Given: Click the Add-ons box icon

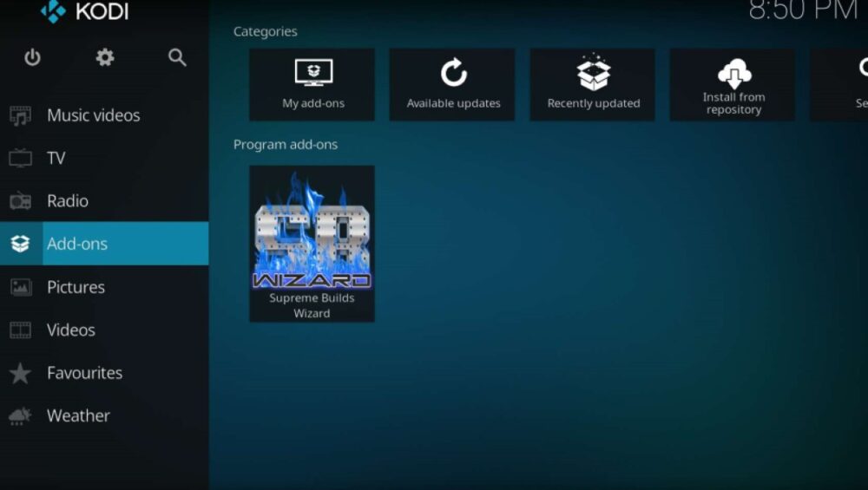Looking at the screenshot, I should click(21, 244).
